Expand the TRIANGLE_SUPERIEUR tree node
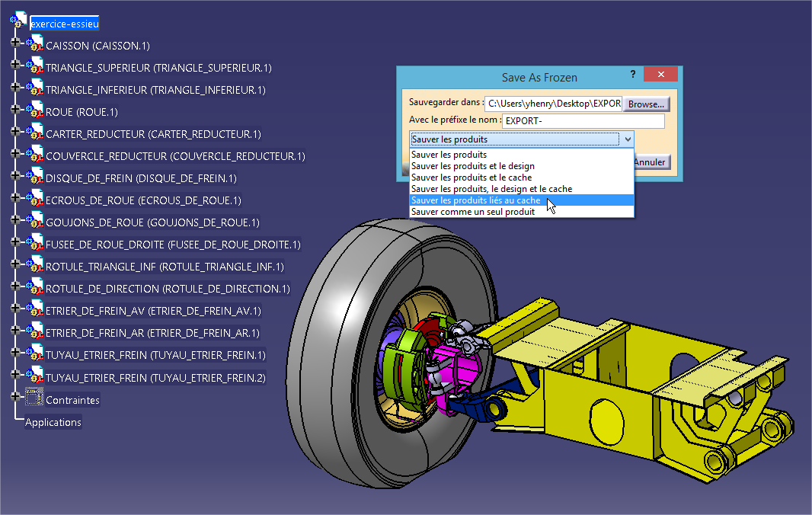The width and height of the screenshot is (812, 515). tap(15, 65)
